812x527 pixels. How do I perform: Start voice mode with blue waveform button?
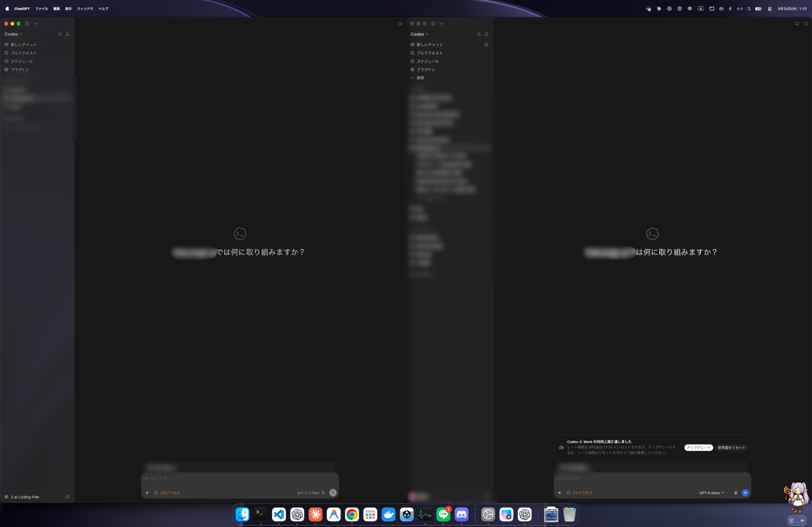point(745,493)
